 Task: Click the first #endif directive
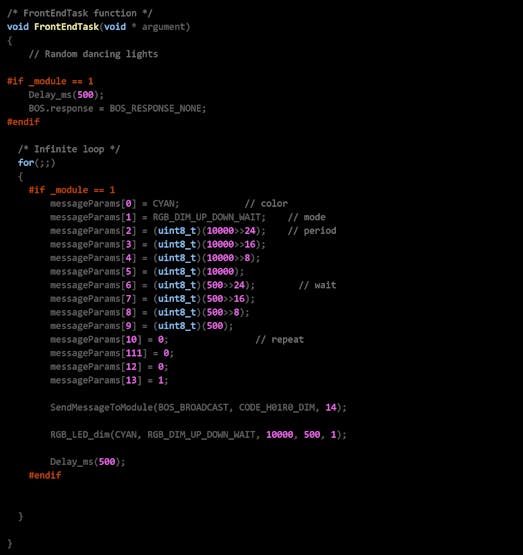tap(23, 122)
